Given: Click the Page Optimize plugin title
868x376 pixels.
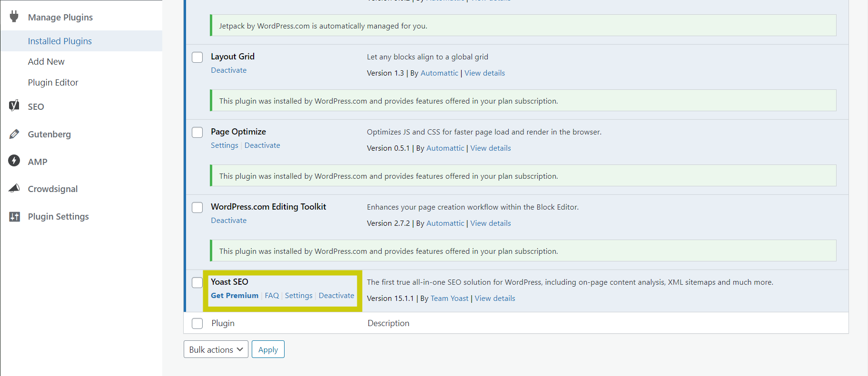Looking at the screenshot, I should point(238,131).
